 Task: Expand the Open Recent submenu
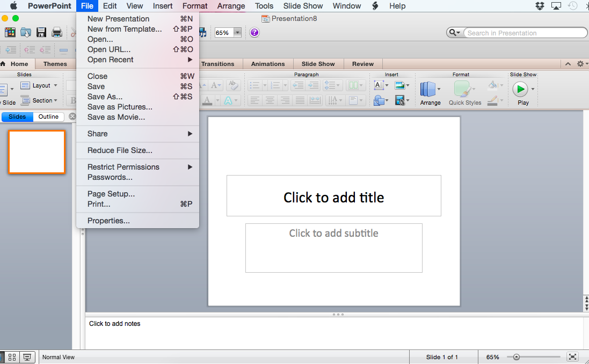point(137,60)
